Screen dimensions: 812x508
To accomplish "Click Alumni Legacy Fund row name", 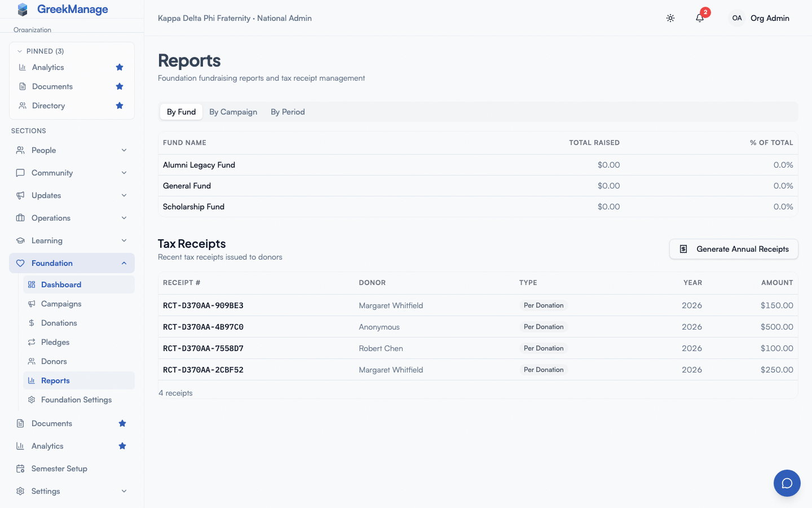I will [199, 165].
